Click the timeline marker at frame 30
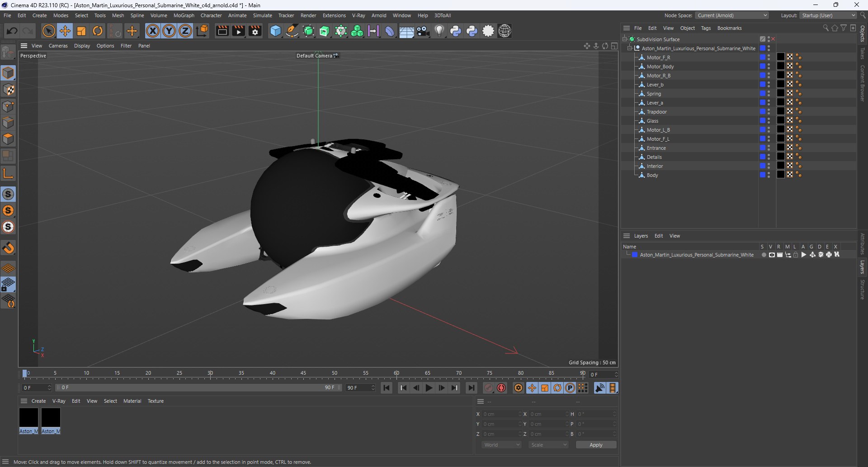The image size is (868, 467). (210, 373)
